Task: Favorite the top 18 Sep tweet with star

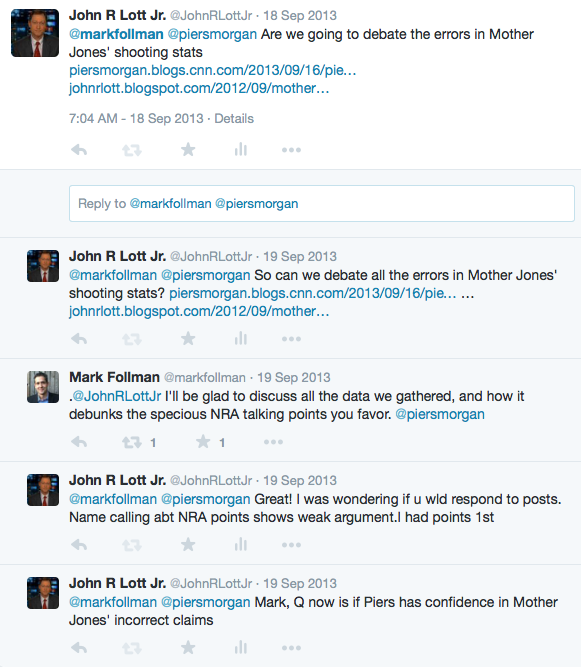Action: pos(188,149)
